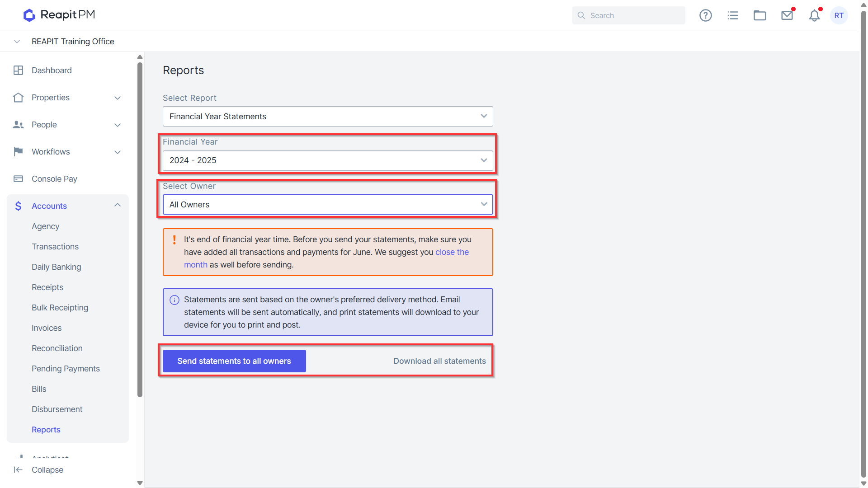Image resolution: width=868 pixels, height=488 pixels.
Task: Click the Console Pay card icon
Action: coord(18,179)
